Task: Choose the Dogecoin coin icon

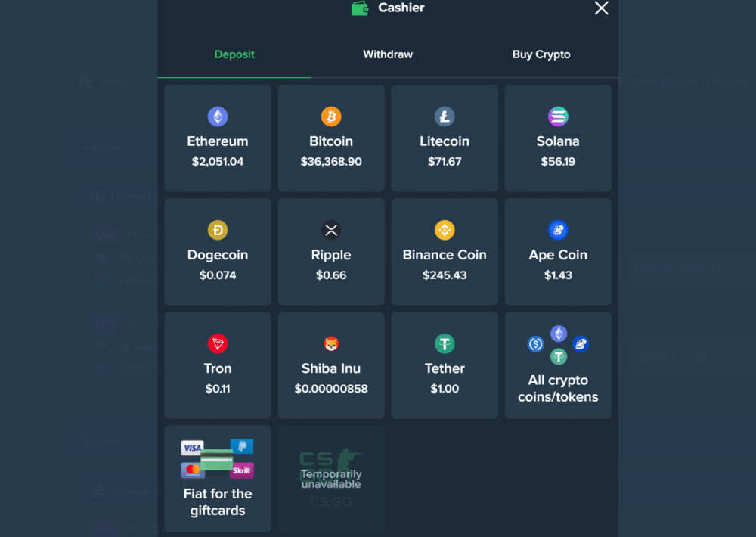Action: 218,230
